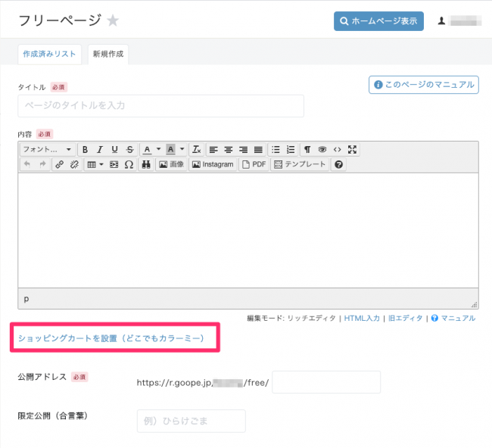Click the undo arrow

pyautogui.click(x=27, y=164)
